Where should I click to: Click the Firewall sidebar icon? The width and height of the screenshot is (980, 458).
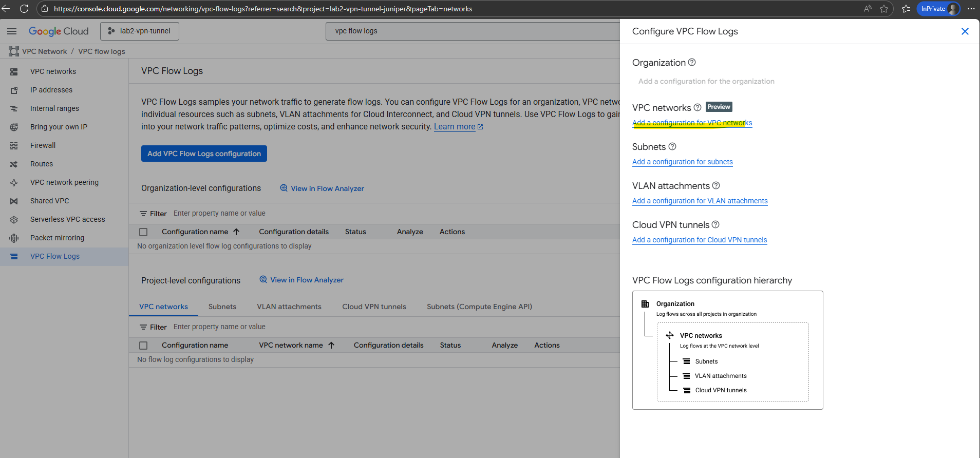click(x=14, y=146)
